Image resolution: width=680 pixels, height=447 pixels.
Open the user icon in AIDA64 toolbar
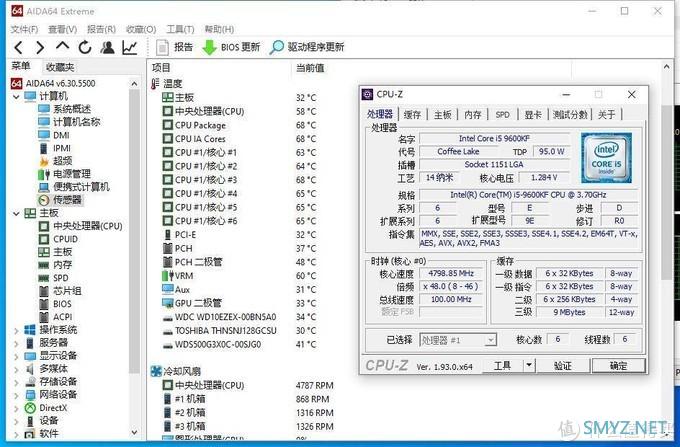(107, 47)
